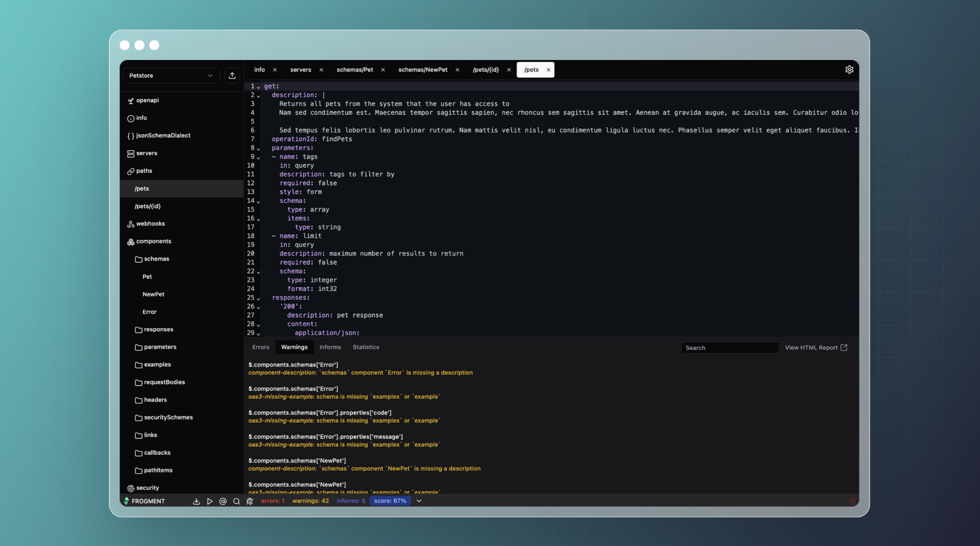Open the responses folder
This screenshot has height=546, width=980.
[181, 329]
